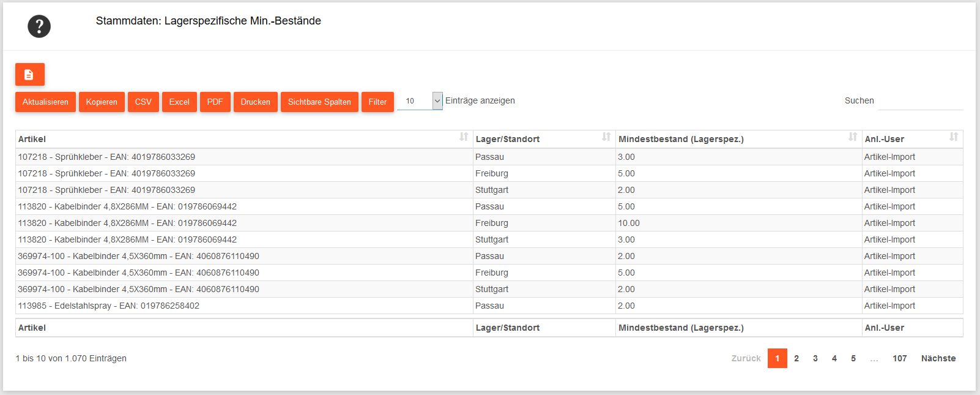
Task: Sort by Mindestbestand column sort icon
Action: [852, 137]
